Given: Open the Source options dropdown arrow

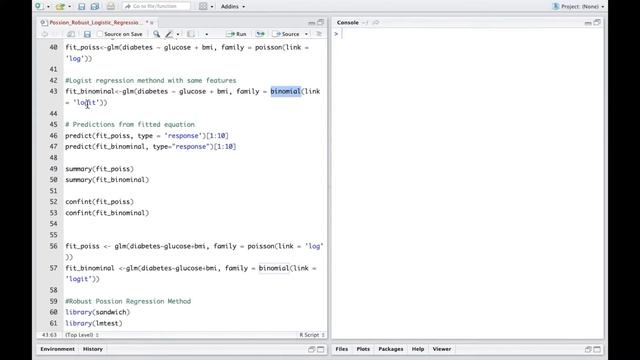Looking at the screenshot, I should (306, 34).
